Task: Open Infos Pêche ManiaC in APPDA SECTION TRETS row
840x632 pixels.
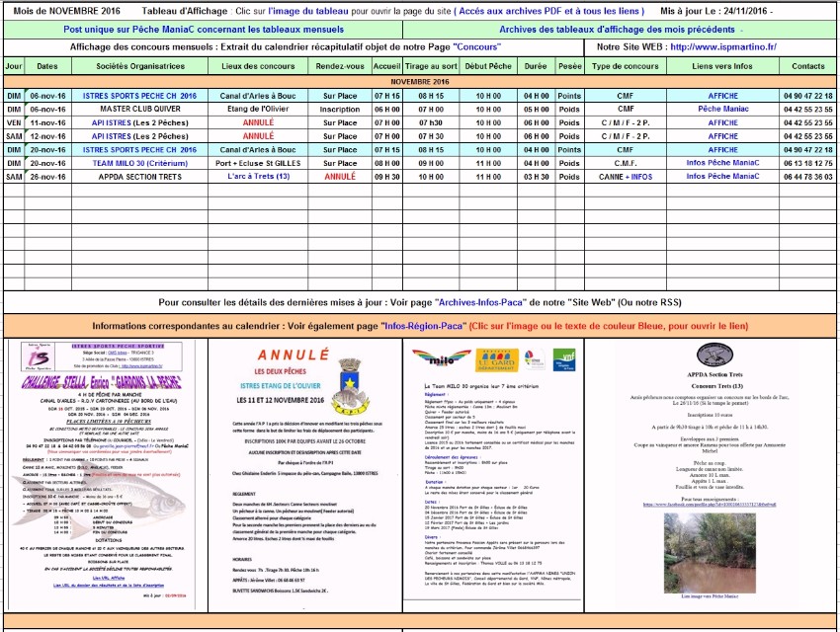Action: point(722,176)
